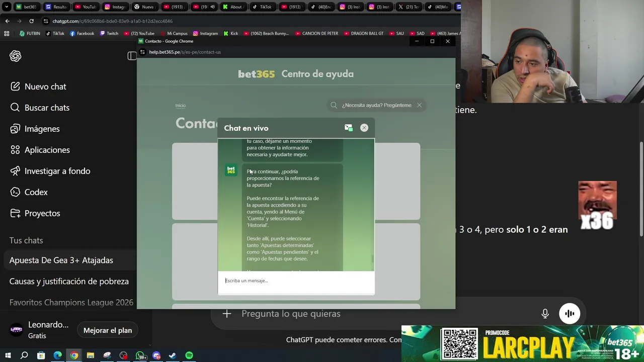
Task: Click the site info icon in Contacto window
Action: click(x=143, y=52)
